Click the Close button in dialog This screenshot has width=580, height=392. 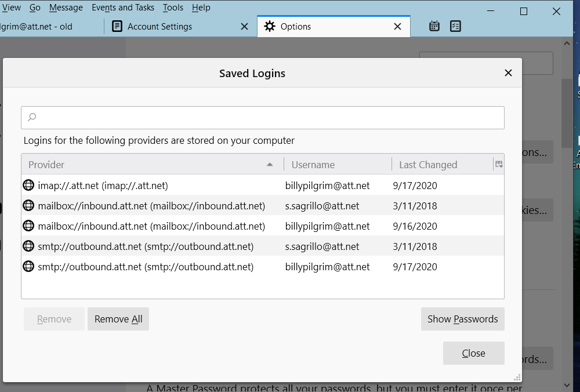(473, 353)
